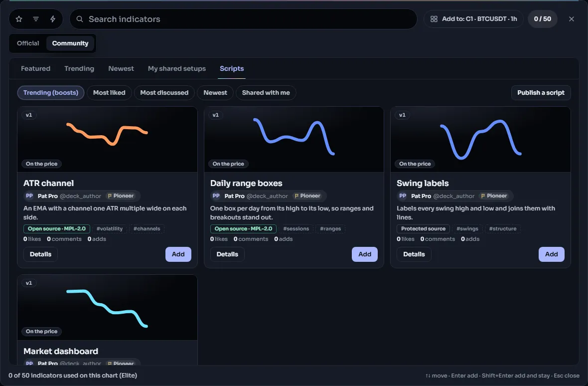Open Details for ATR channel
The image size is (588, 386).
(40, 254)
